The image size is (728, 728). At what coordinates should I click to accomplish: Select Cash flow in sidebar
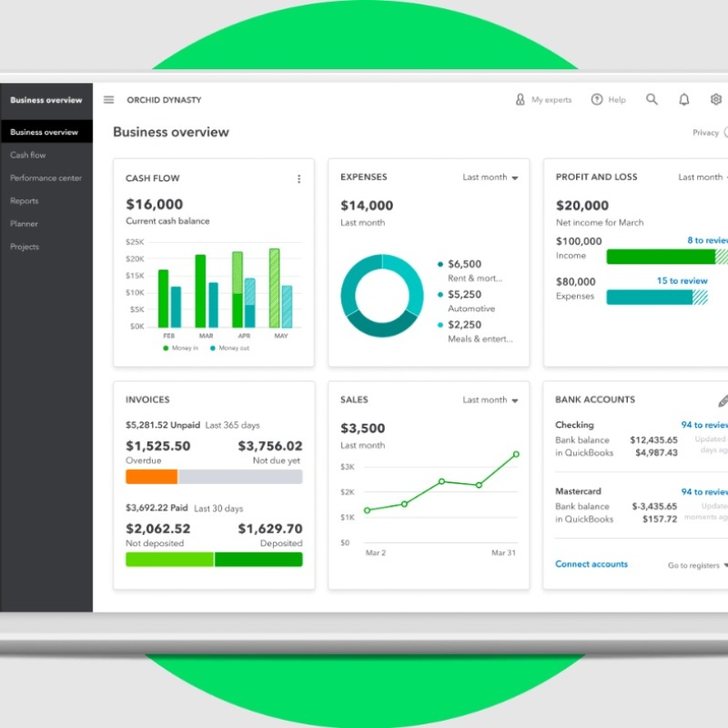(x=28, y=156)
